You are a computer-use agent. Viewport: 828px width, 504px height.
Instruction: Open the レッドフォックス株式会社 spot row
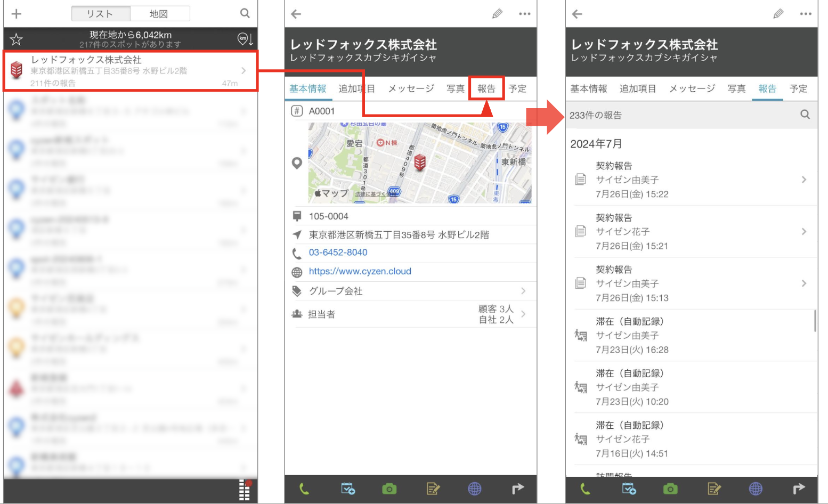click(x=131, y=71)
